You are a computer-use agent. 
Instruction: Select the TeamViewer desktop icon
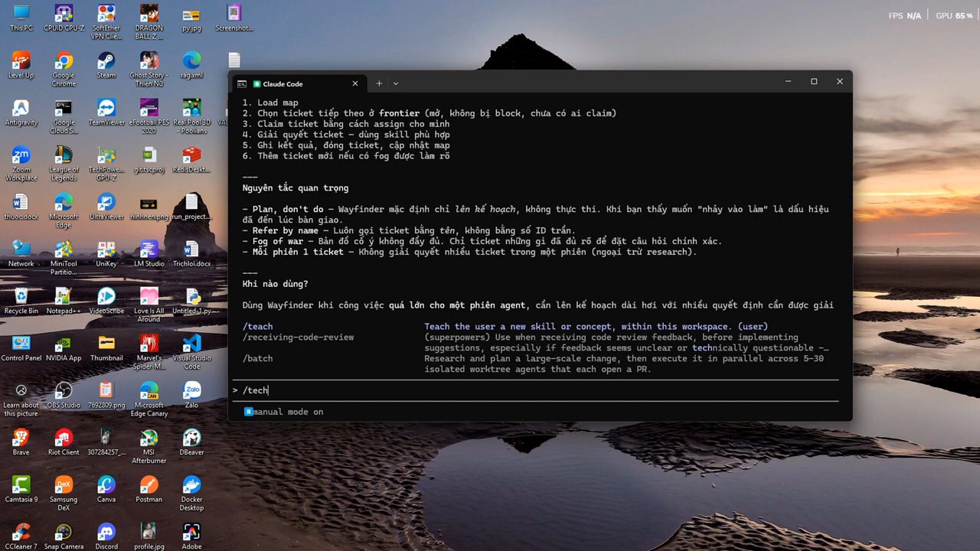106,112
